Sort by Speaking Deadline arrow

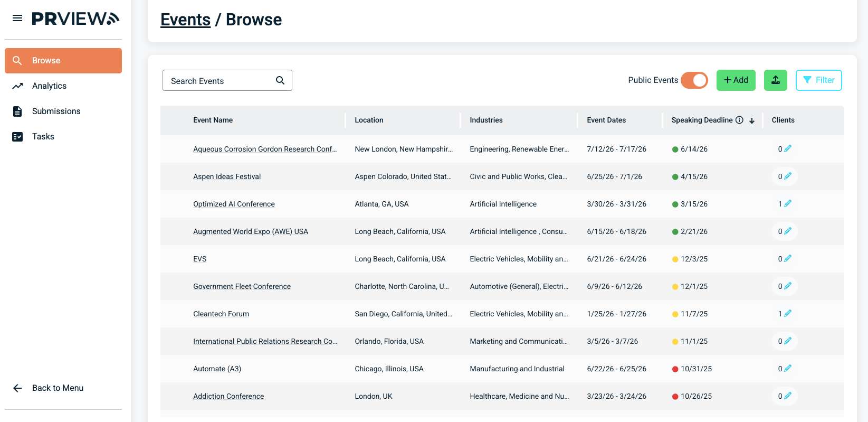752,120
